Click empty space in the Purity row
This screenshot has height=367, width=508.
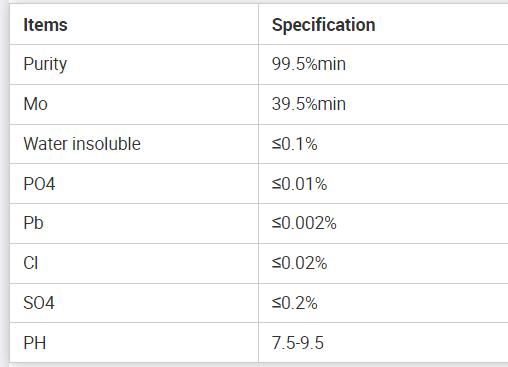[427, 64]
